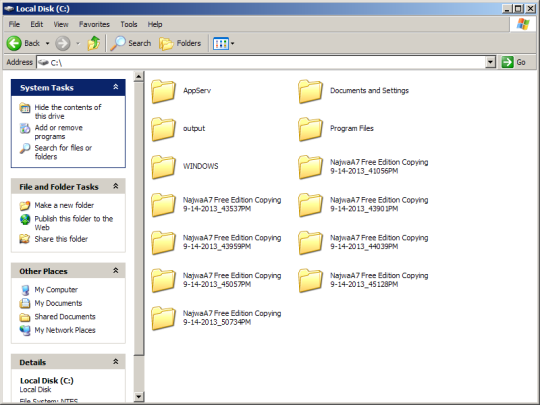The height and width of the screenshot is (405, 540).
Task: Click Share this folder link
Action: point(61,239)
